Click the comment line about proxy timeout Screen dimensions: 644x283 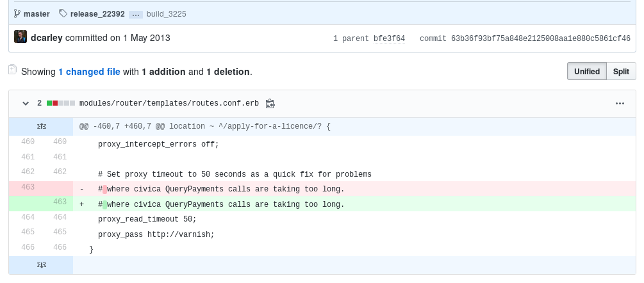pos(235,174)
